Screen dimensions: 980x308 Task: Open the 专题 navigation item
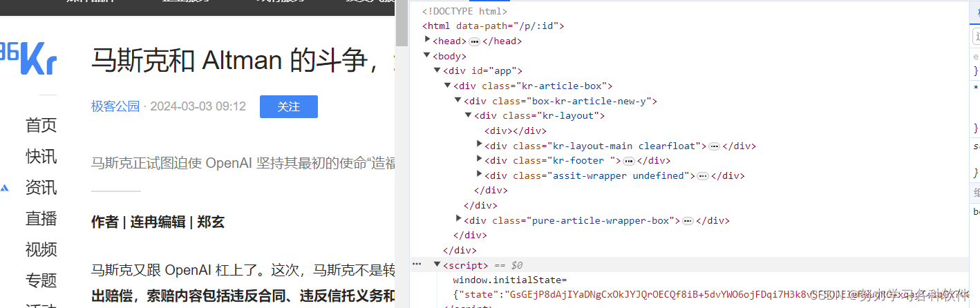pyautogui.click(x=41, y=280)
